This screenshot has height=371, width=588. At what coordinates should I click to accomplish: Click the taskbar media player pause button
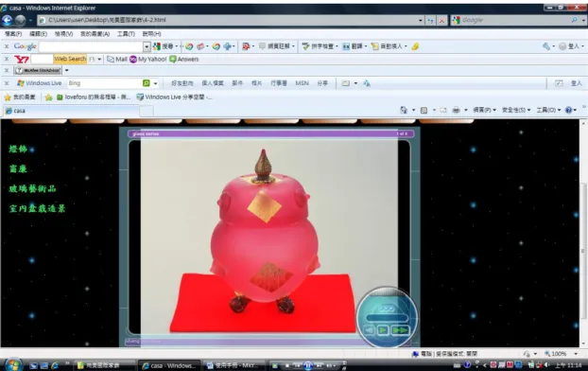(308, 365)
